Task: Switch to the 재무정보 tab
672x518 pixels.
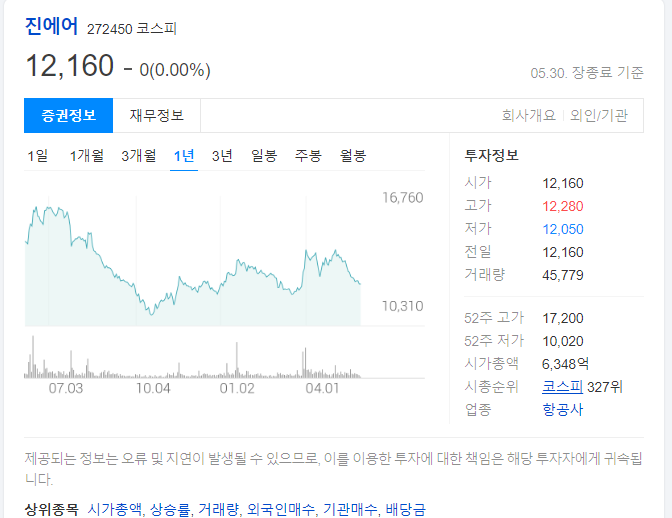Action: [x=157, y=115]
